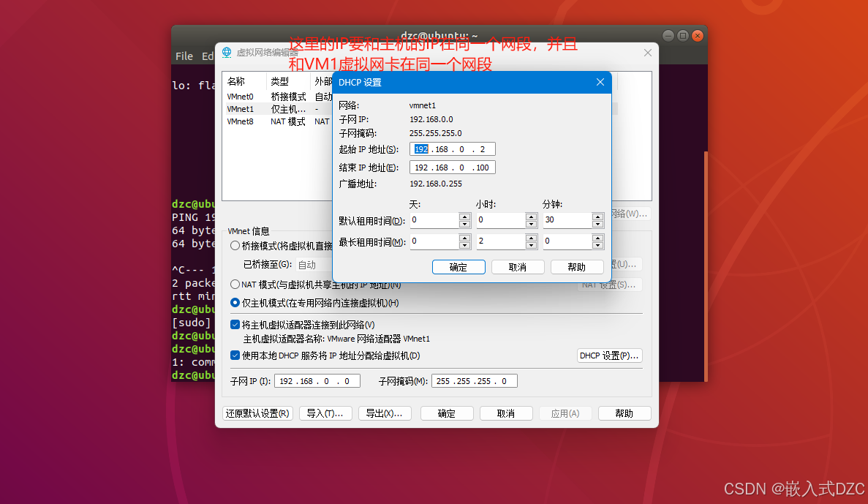The height and width of the screenshot is (504, 868).
Task: Maximize the Ubuntu terminal window
Action: click(x=683, y=35)
